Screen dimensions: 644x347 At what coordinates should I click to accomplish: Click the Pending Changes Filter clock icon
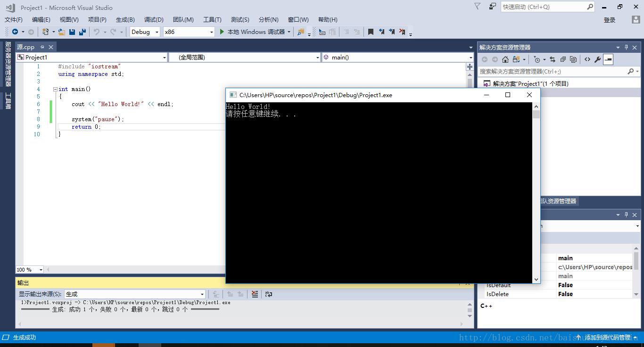point(537,59)
